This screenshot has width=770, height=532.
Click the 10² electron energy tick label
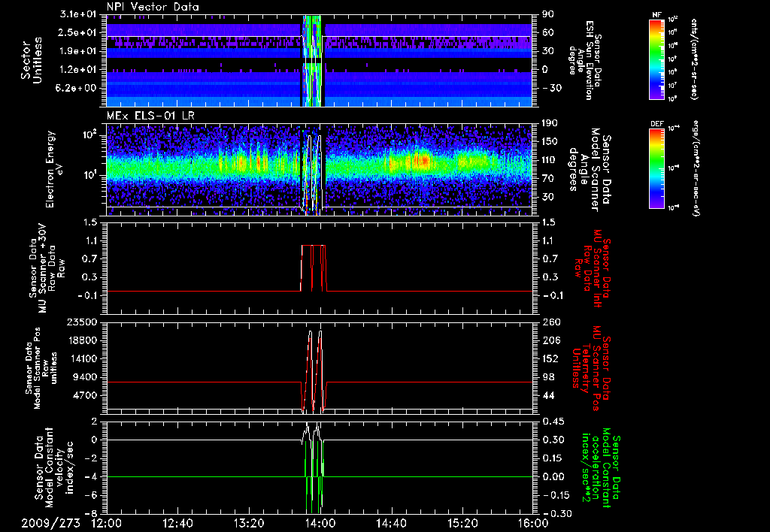point(90,135)
